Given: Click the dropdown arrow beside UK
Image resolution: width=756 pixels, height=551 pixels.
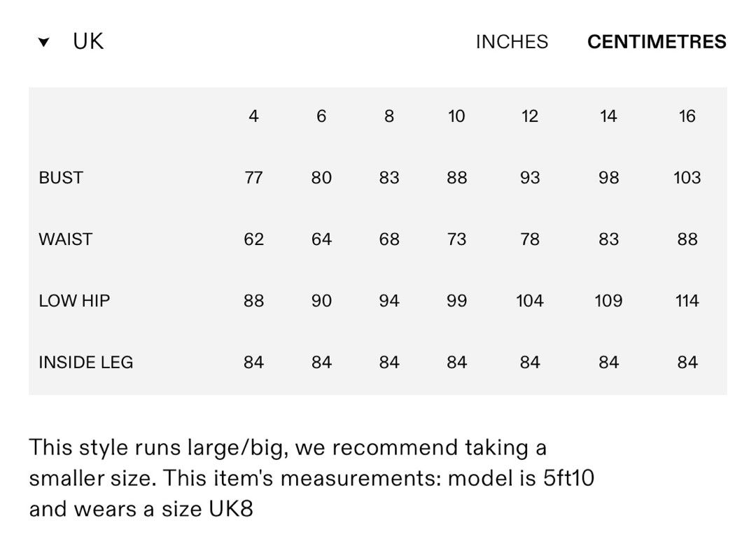Looking at the screenshot, I should pyautogui.click(x=43, y=43).
